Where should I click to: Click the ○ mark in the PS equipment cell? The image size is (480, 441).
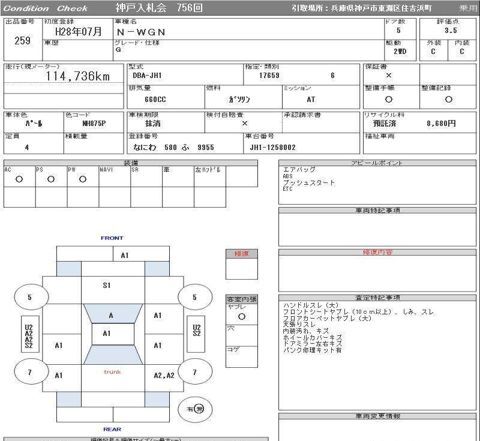click(51, 179)
